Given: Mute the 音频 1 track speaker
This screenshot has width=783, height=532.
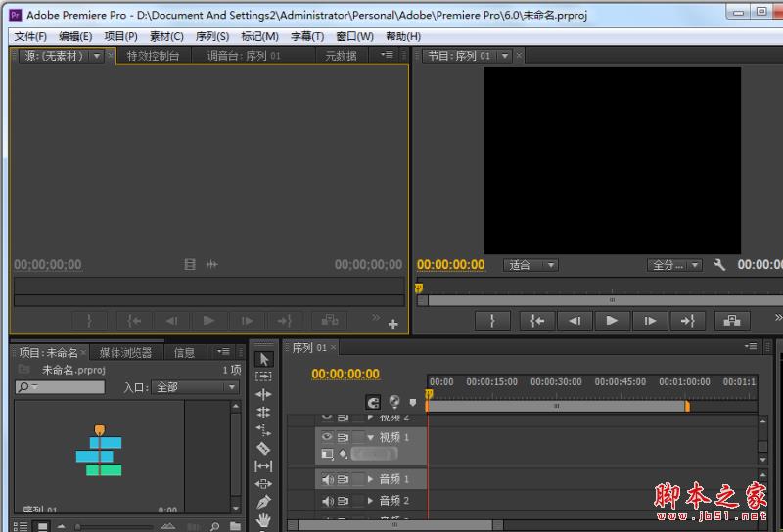Looking at the screenshot, I should [328, 479].
